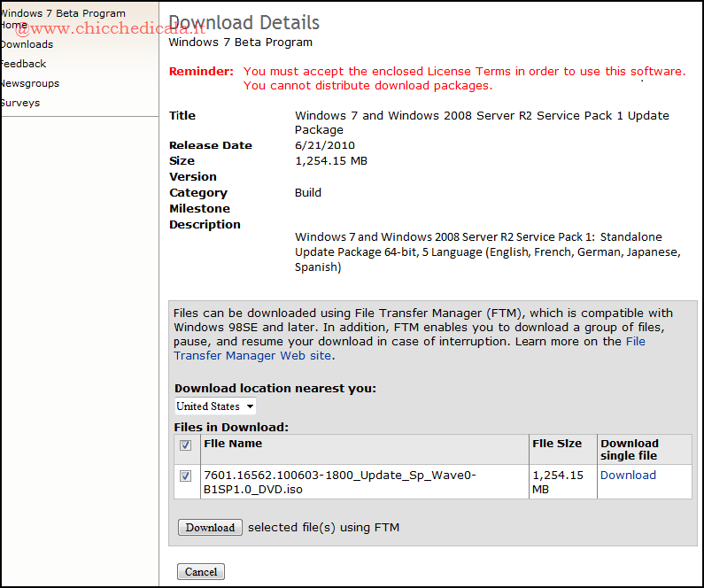Toggle the select-all checkbox in the files header

tap(185, 445)
